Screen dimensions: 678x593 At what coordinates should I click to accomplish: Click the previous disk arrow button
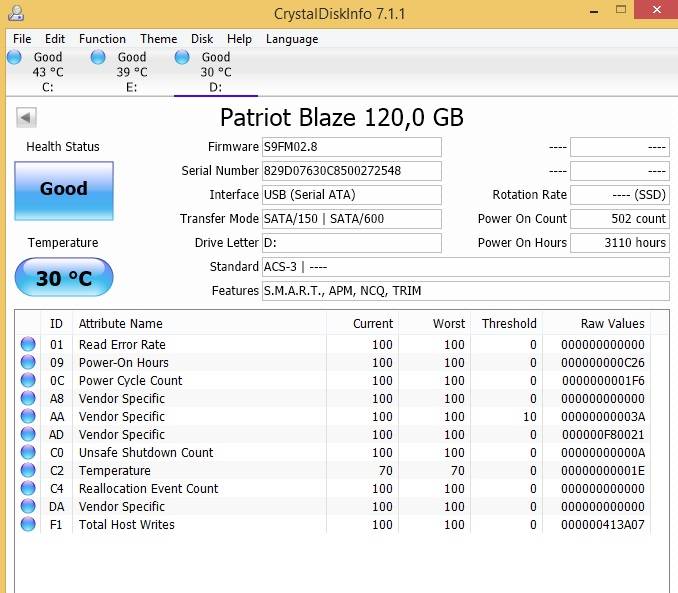click(26, 118)
